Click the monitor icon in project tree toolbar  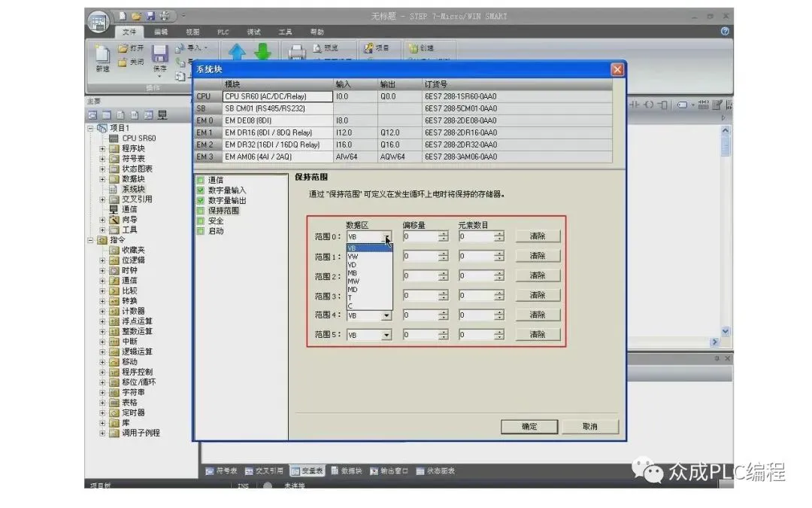(x=162, y=115)
